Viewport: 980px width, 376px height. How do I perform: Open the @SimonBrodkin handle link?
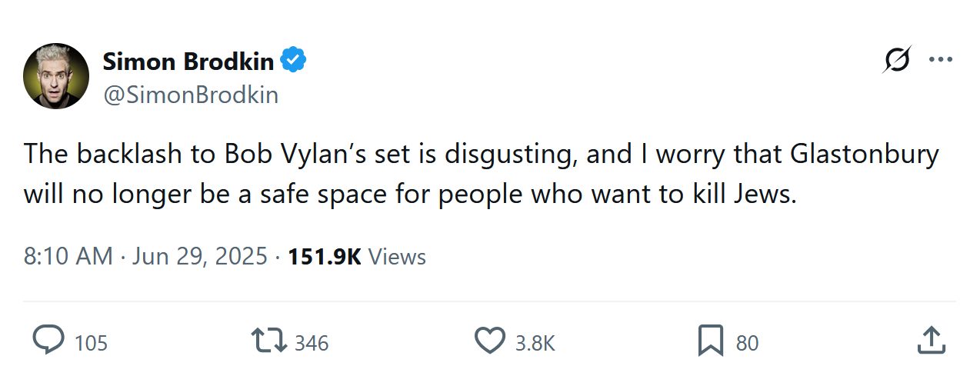tap(190, 95)
